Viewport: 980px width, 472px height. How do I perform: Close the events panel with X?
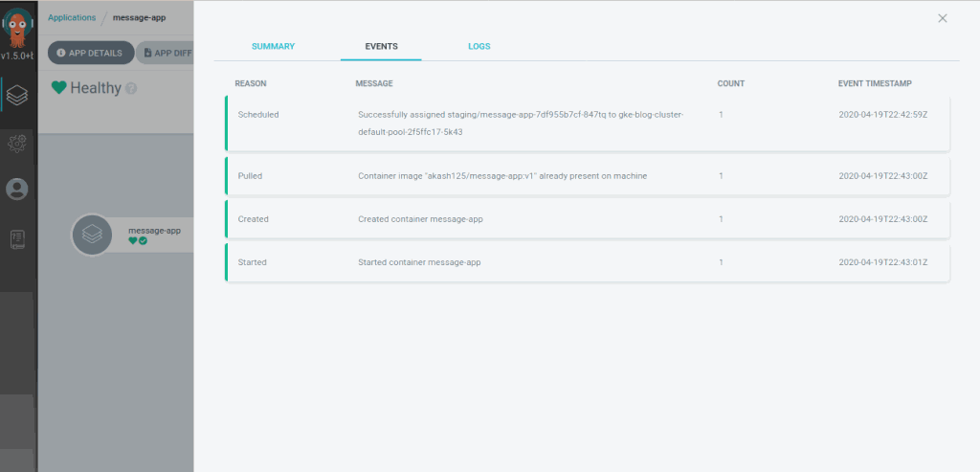(x=943, y=19)
